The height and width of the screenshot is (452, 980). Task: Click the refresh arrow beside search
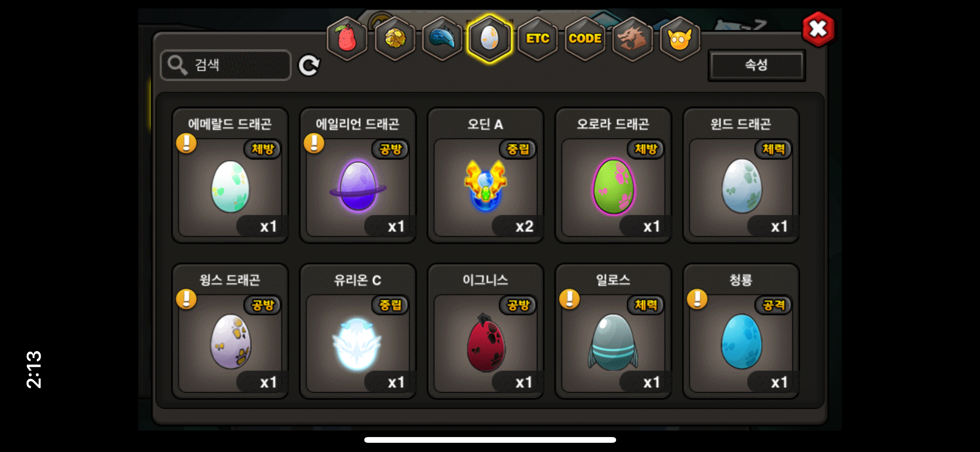click(309, 66)
